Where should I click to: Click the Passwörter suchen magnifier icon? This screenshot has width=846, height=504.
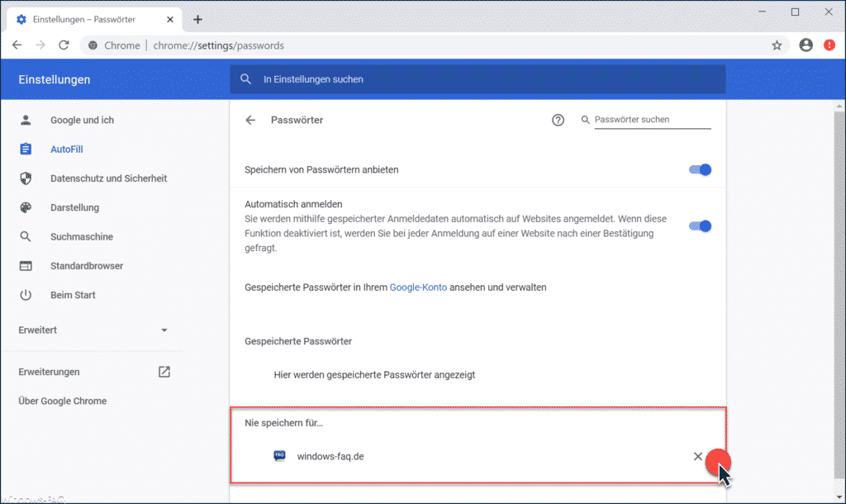click(x=585, y=120)
